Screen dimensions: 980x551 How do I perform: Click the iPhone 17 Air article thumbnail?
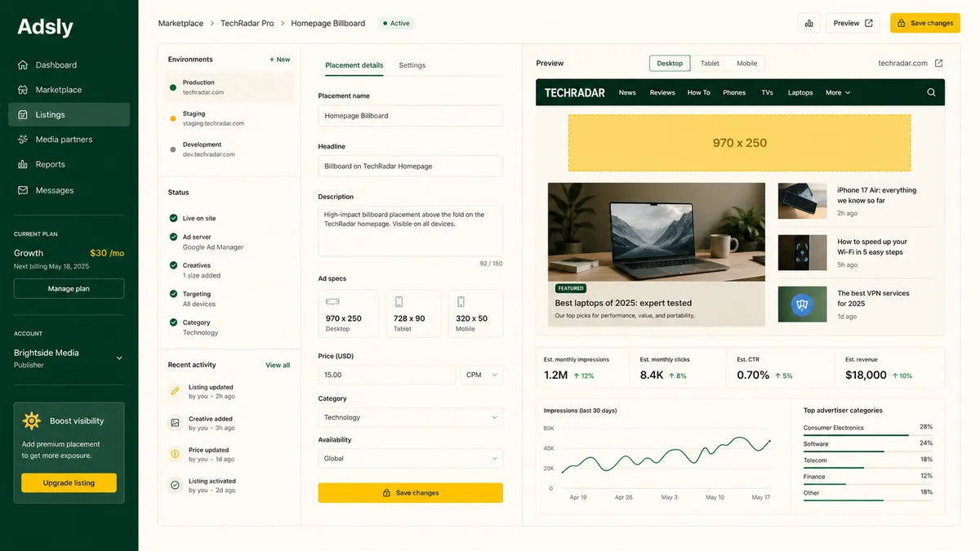click(x=802, y=201)
